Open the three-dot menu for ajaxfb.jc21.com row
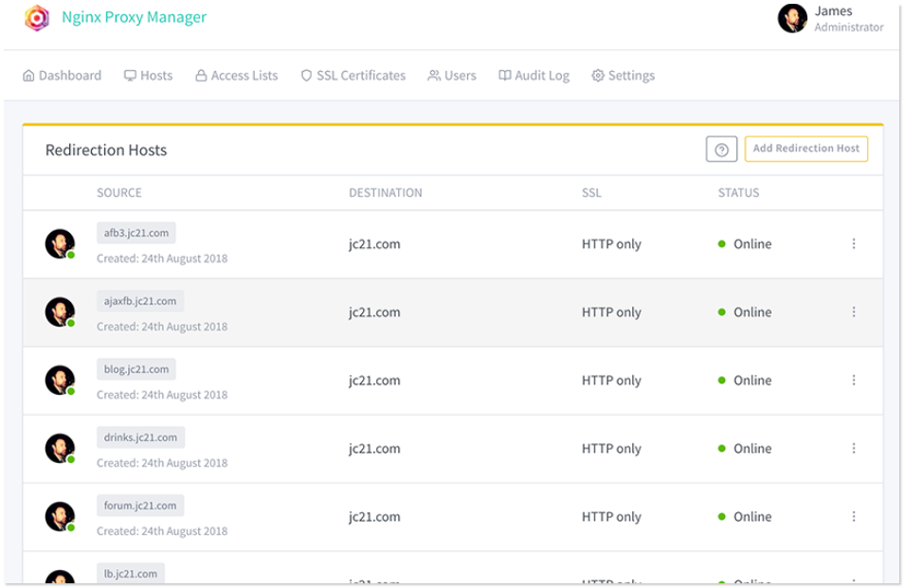Viewport: 904px width, 588px height. pyautogui.click(x=853, y=312)
